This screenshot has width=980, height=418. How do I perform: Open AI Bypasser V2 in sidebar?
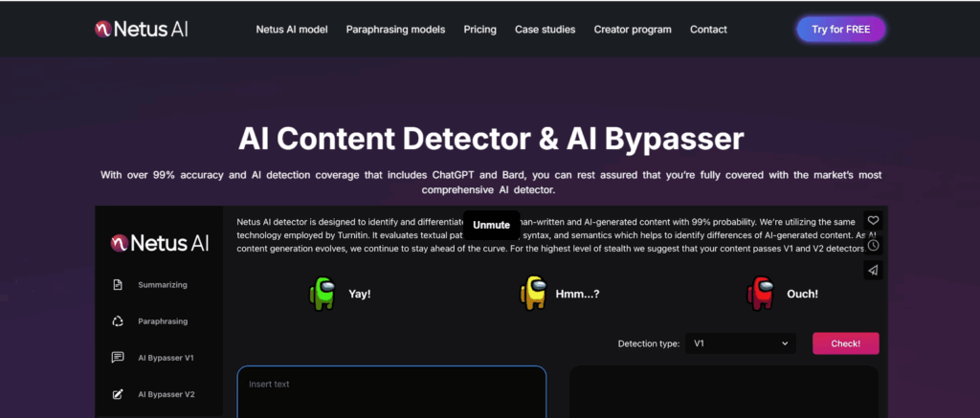165,394
